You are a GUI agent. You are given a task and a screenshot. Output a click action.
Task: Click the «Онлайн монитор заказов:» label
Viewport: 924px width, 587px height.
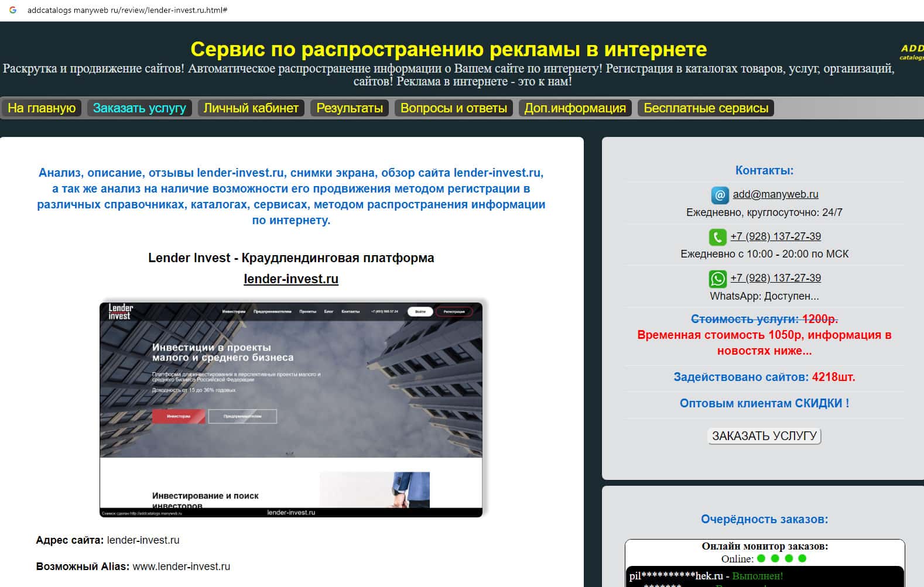click(x=765, y=546)
